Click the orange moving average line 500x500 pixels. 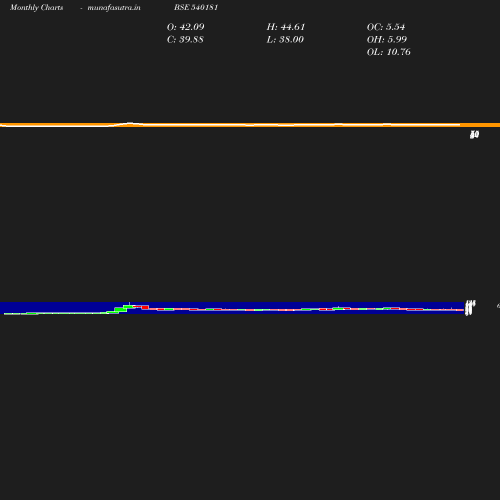point(250,125)
